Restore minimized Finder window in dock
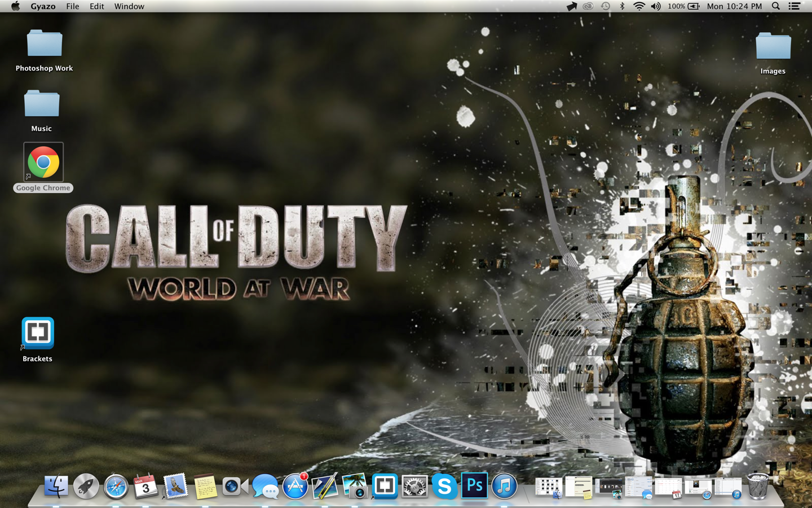 coord(548,488)
